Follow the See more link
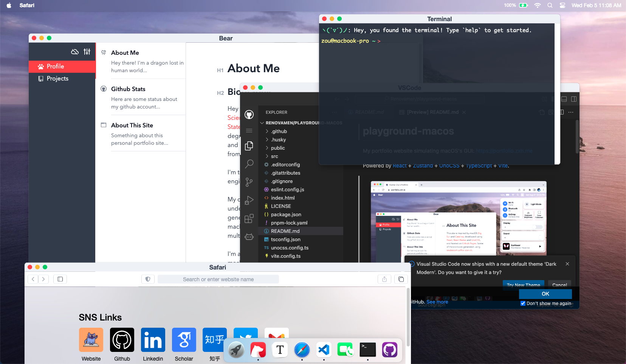 click(x=437, y=302)
